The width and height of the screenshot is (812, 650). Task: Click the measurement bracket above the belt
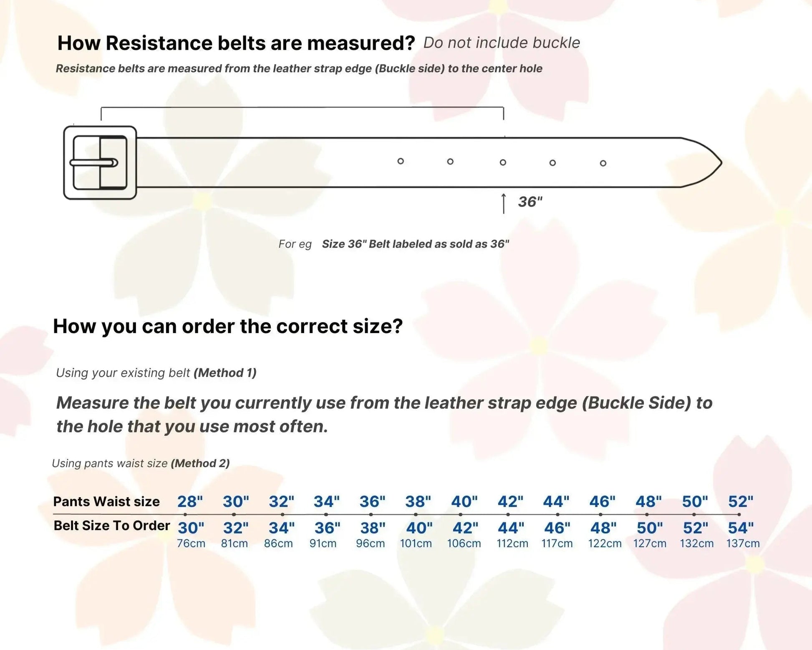point(302,113)
